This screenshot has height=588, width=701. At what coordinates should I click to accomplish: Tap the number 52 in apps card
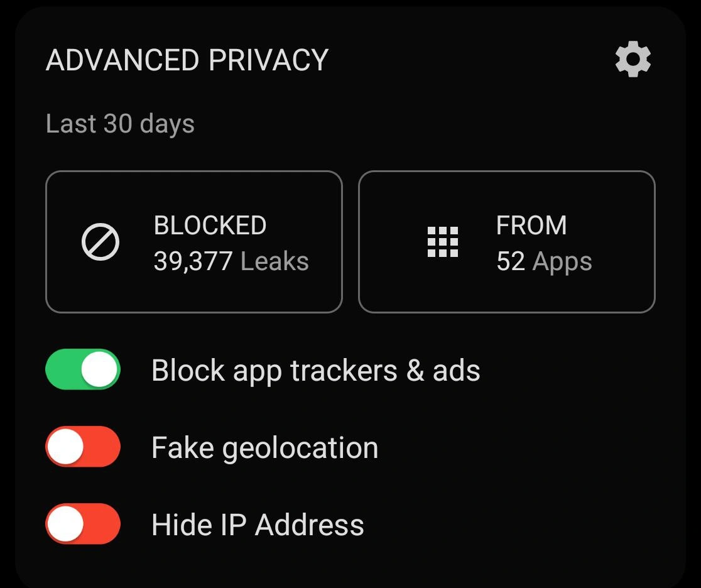[x=510, y=261]
